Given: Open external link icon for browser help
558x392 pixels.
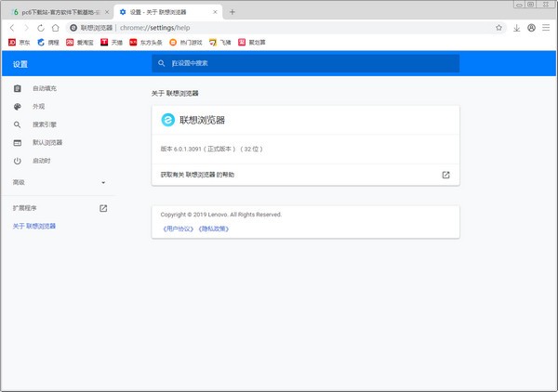Looking at the screenshot, I should coord(445,175).
